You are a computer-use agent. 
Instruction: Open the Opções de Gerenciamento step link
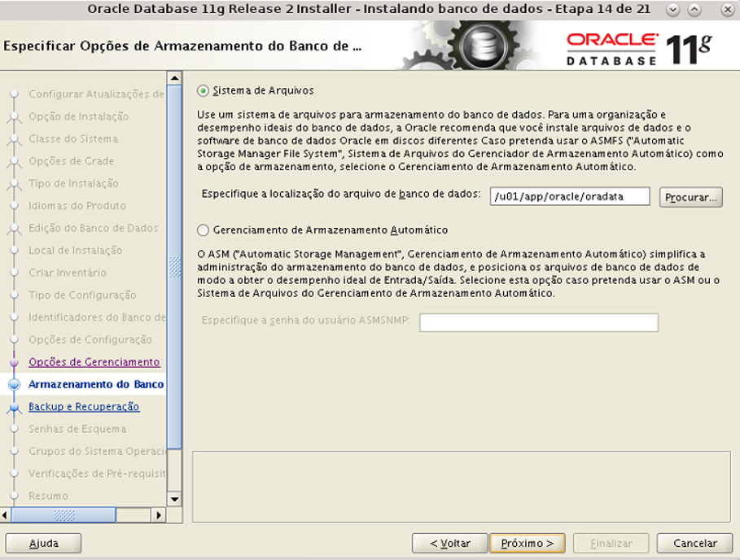(94, 362)
